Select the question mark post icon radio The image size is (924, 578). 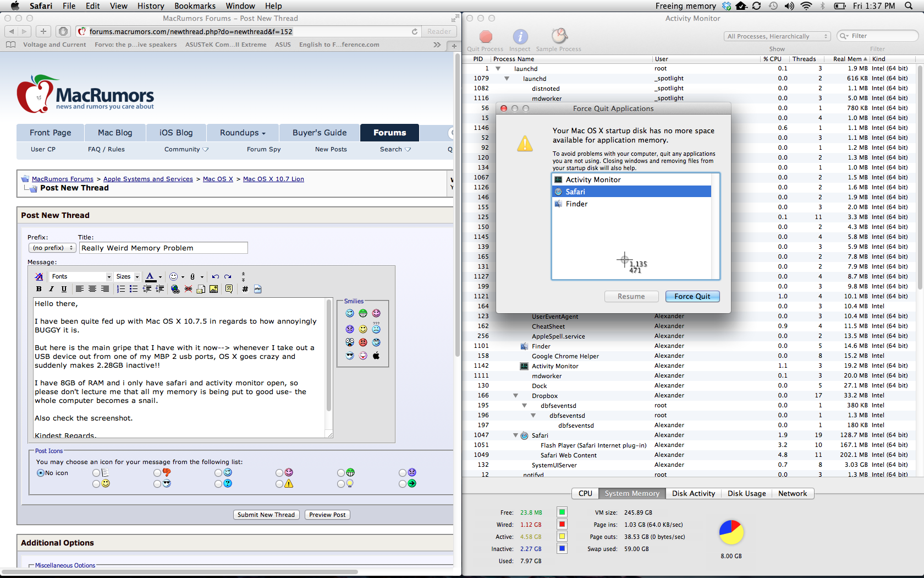pos(218,484)
